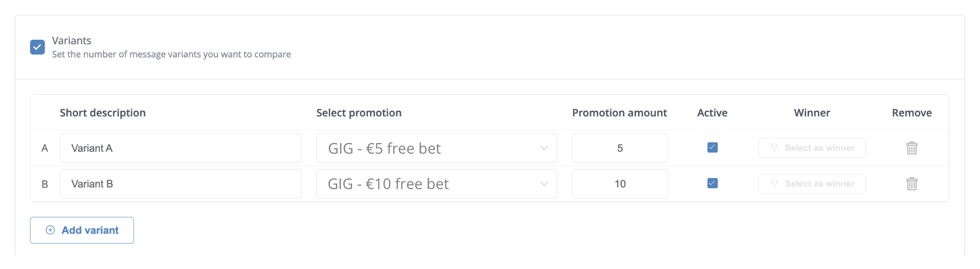The image size is (980, 269).
Task: Click the plus icon beside Add variant
Action: pyautogui.click(x=50, y=230)
